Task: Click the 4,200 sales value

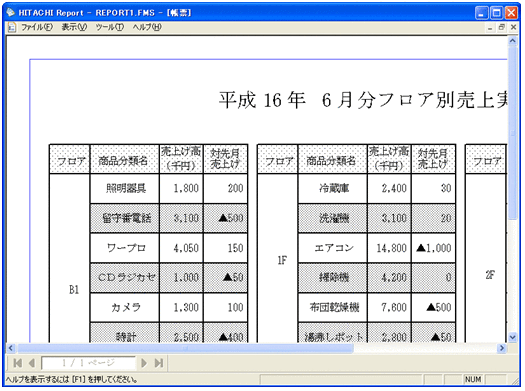Action: click(x=394, y=278)
